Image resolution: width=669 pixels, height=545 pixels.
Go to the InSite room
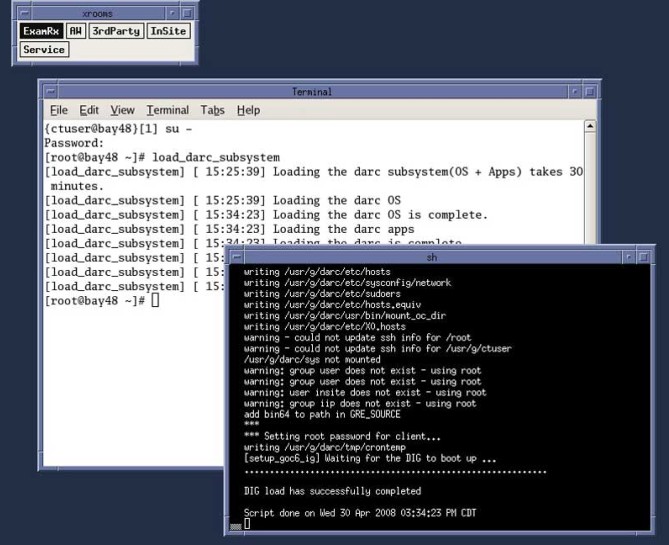[x=167, y=32]
